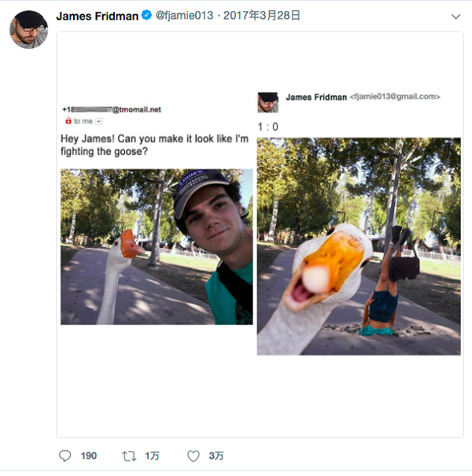This screenshot has width=472, height=476.
Task: Click the retweet arrows icon
Action: pos(129,456)
